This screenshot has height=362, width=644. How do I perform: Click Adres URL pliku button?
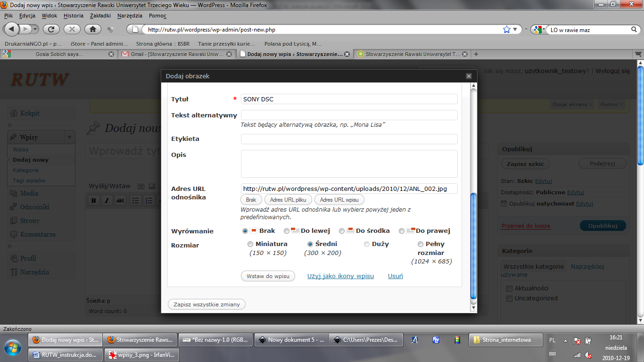(288, 200)
